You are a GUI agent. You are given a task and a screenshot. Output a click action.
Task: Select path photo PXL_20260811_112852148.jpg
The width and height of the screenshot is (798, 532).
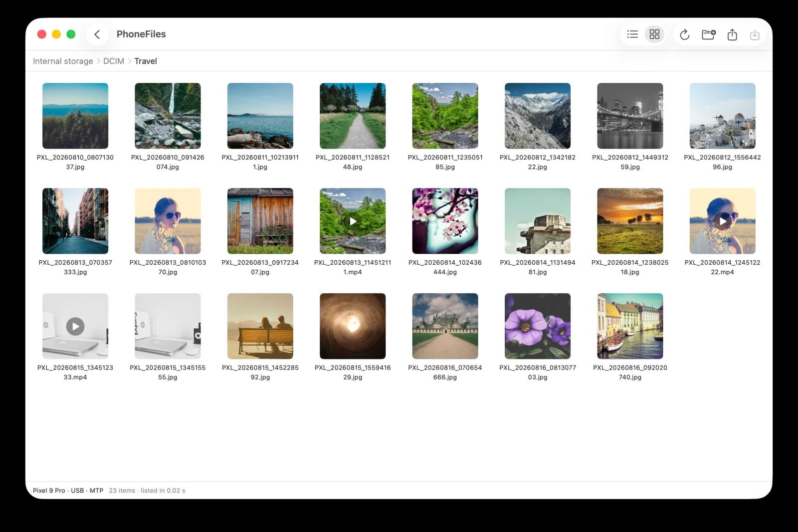pos(353,116)
